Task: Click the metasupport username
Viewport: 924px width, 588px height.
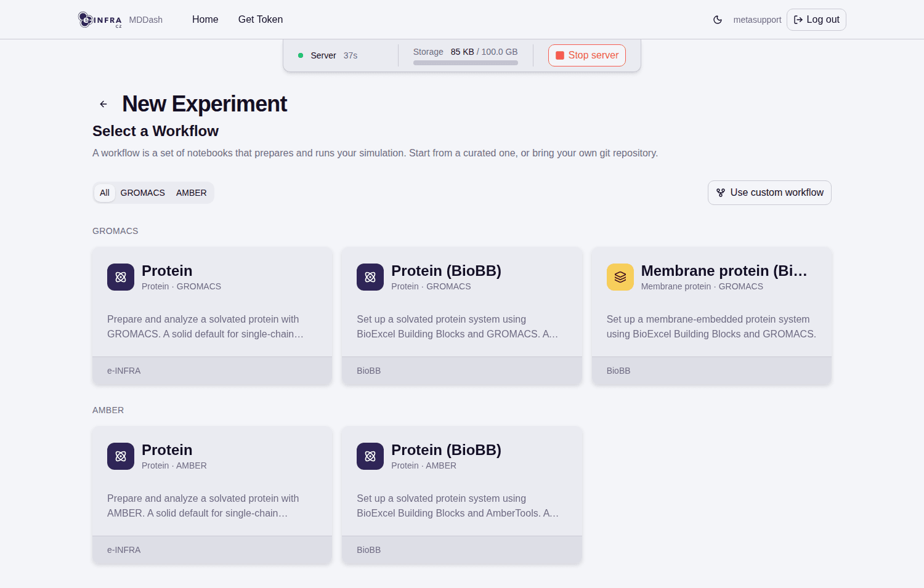Action: tap(757, 20)
